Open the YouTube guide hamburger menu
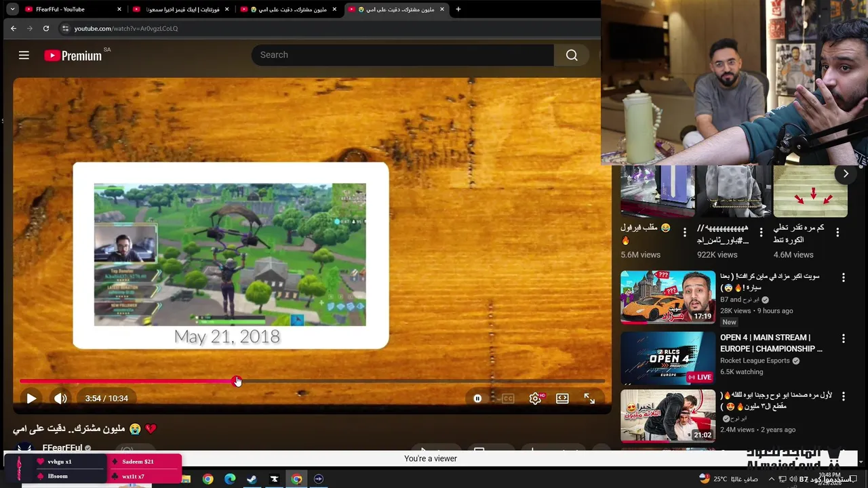This screenshot has width=868, height=488. click(x=24, y=56)
